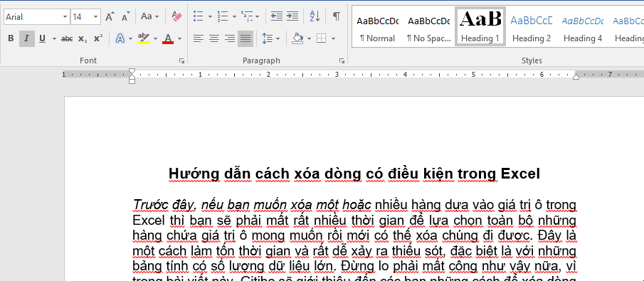Screen dimensions: 644x281
Task: Click the Text Effects icon
Action: click(x=120, y=38)
